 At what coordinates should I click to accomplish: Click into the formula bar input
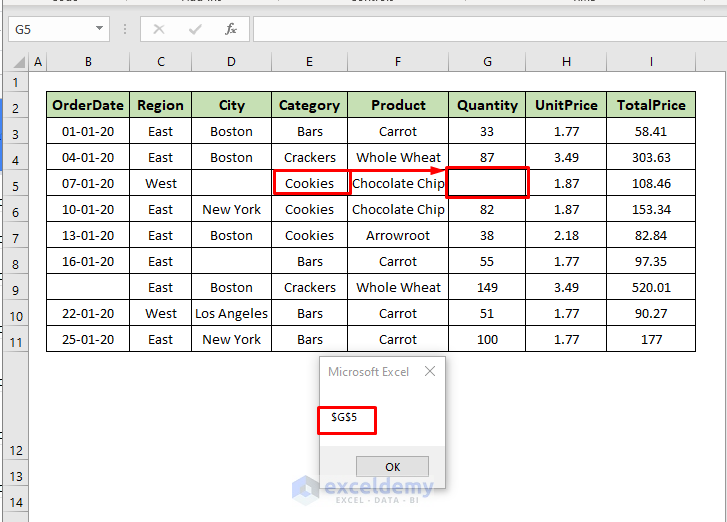(x=490, y=29)
